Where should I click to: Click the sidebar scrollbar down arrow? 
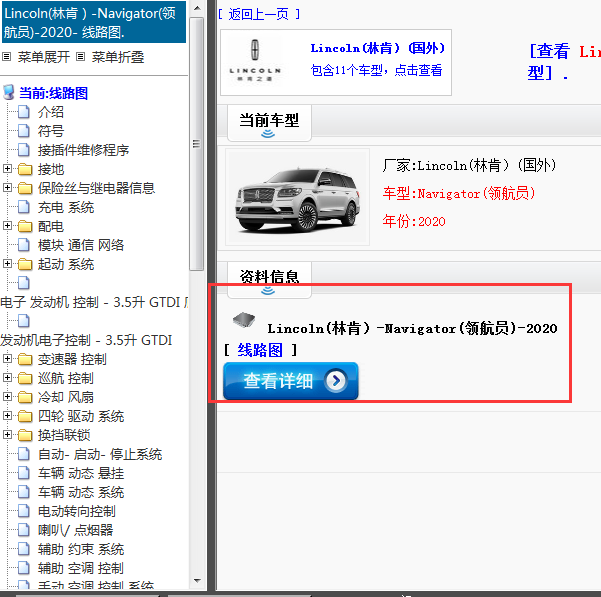[x=197, y=581]
